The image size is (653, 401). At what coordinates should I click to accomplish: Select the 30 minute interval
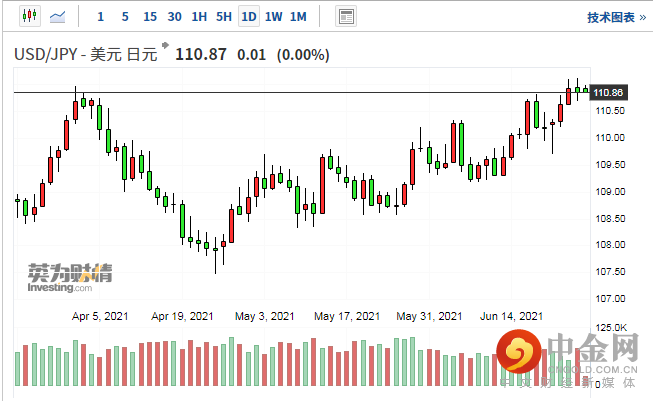174,17
